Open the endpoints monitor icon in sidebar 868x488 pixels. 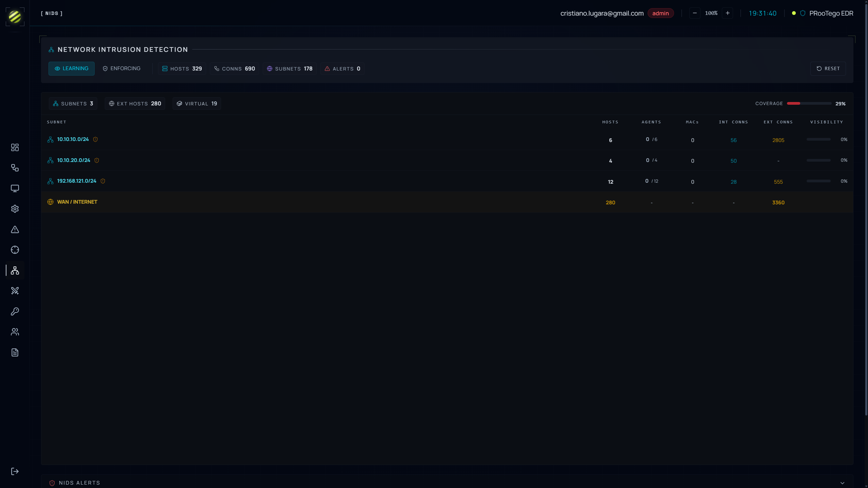(x=15, y=188)
